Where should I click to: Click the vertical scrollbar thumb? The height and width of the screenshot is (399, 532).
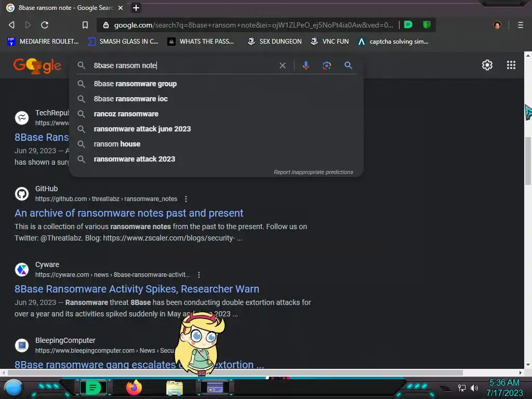point(528,161)
